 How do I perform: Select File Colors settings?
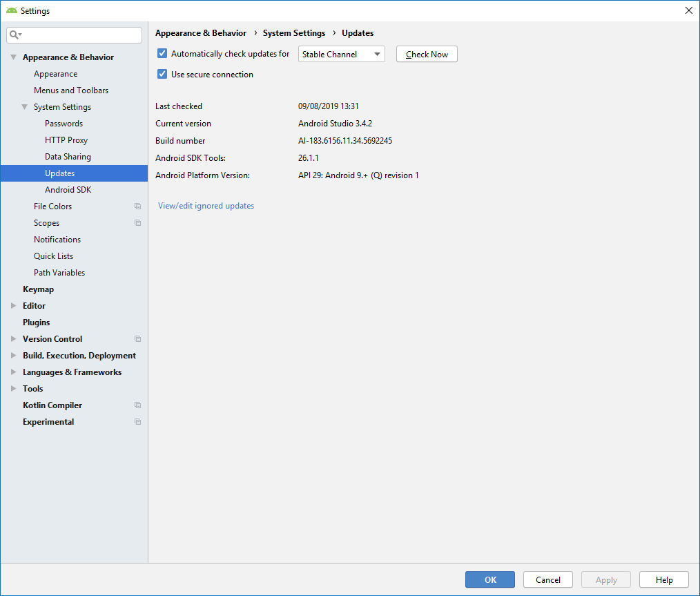click(52, 206)
